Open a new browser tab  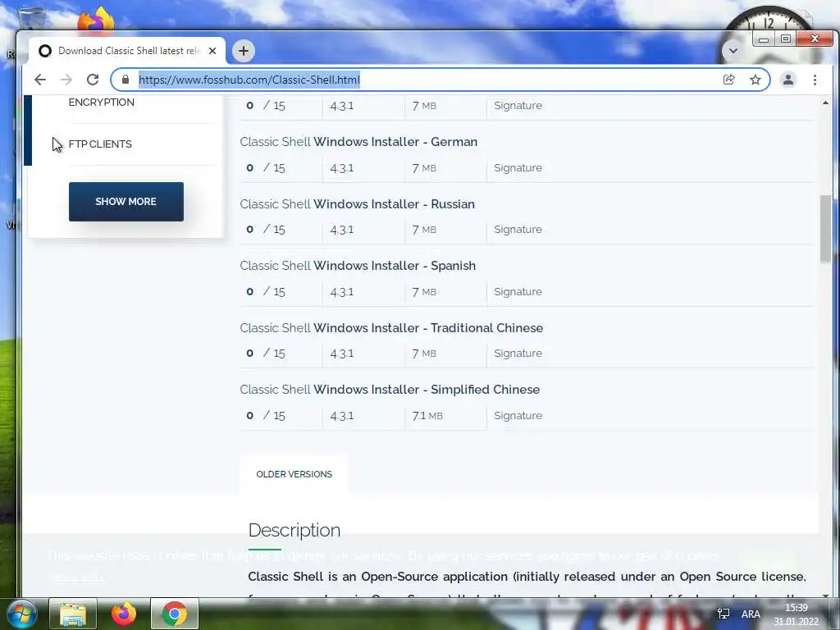[x=244, y=51]
